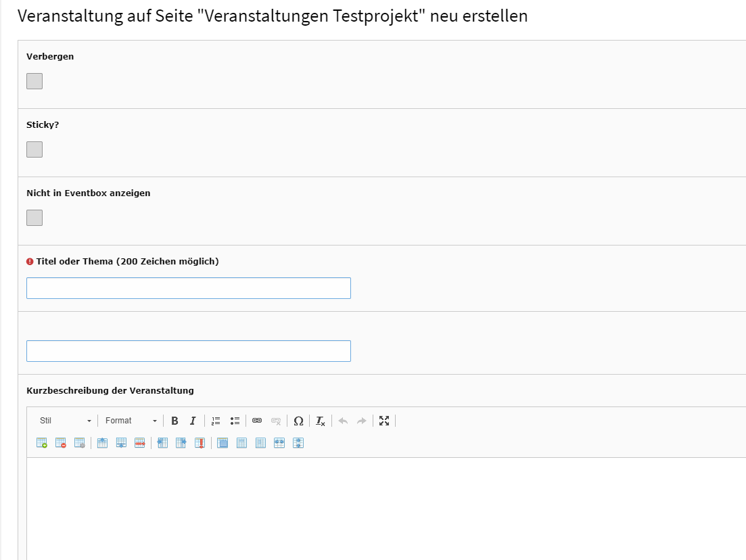The height and width of the screenshot is (560, 746).
Task: Click inside the Kurzbeschreibung text area
Action: 386,507
